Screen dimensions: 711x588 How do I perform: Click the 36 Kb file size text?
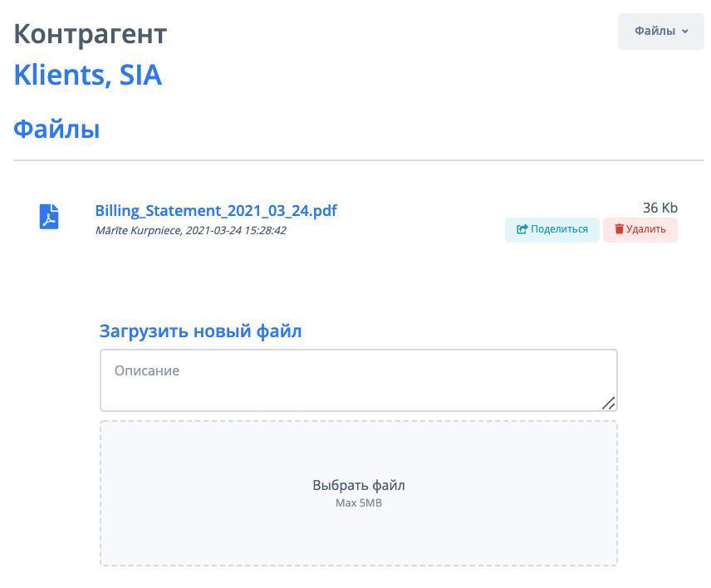(660, 208)
